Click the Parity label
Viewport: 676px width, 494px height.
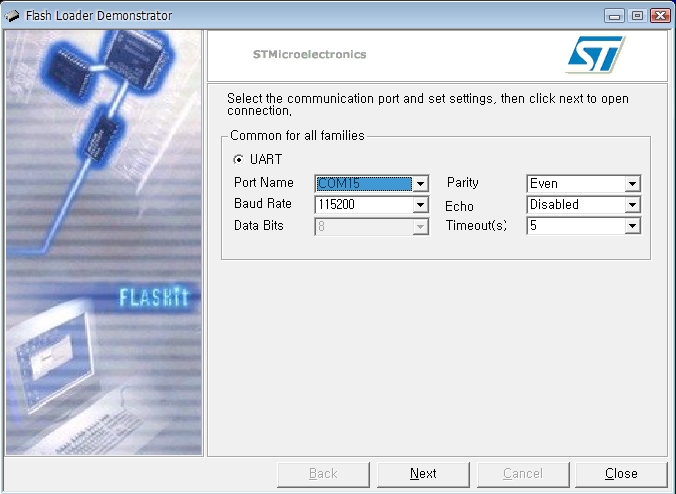click(463, 183)
